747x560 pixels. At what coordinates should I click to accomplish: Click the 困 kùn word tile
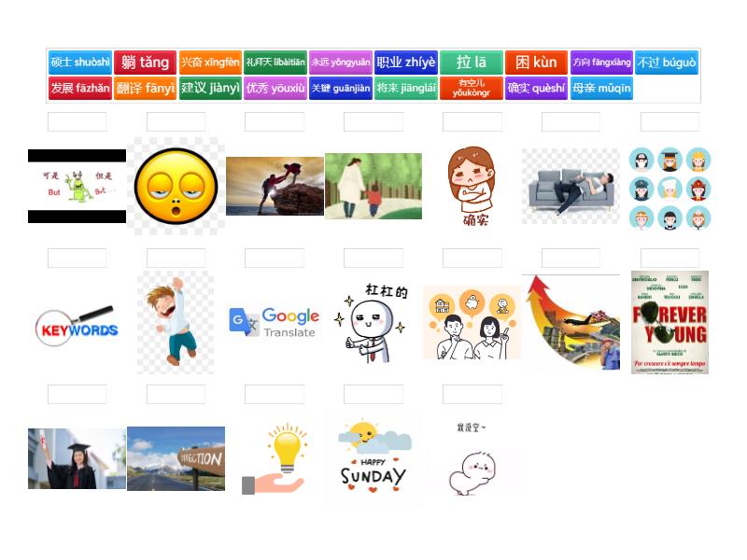coord(536,63)
